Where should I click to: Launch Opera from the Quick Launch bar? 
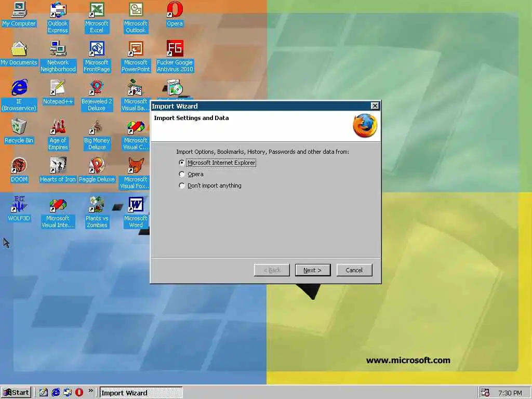point(79,393)
